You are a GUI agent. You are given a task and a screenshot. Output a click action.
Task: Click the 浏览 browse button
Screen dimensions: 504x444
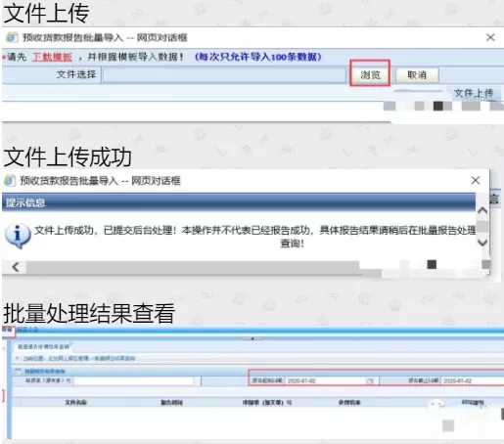tap(370, 75)
